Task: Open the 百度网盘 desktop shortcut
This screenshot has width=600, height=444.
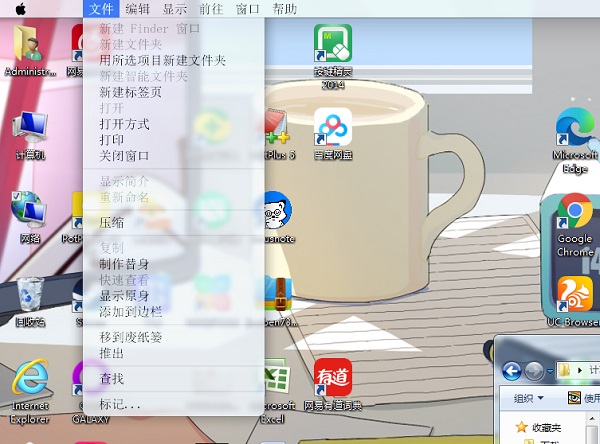Action: tap(333, 134)
